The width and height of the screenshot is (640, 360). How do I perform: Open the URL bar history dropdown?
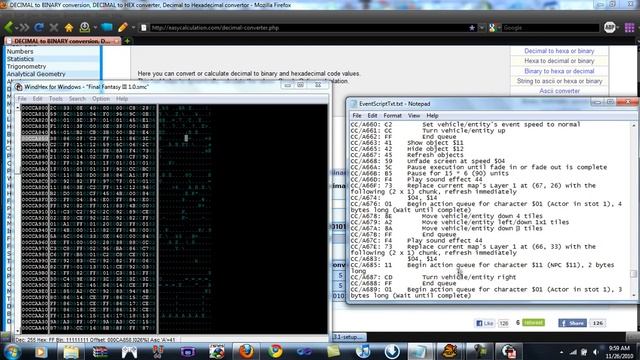click(482, 28)
